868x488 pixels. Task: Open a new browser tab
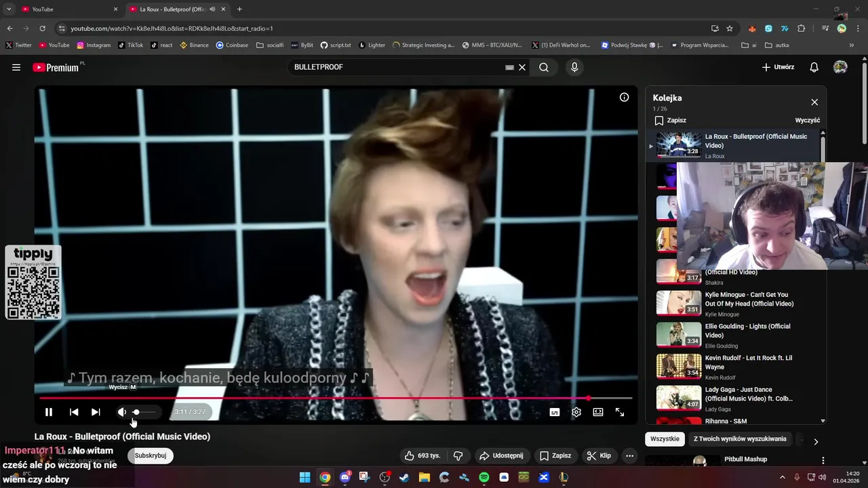coord(239,9)
